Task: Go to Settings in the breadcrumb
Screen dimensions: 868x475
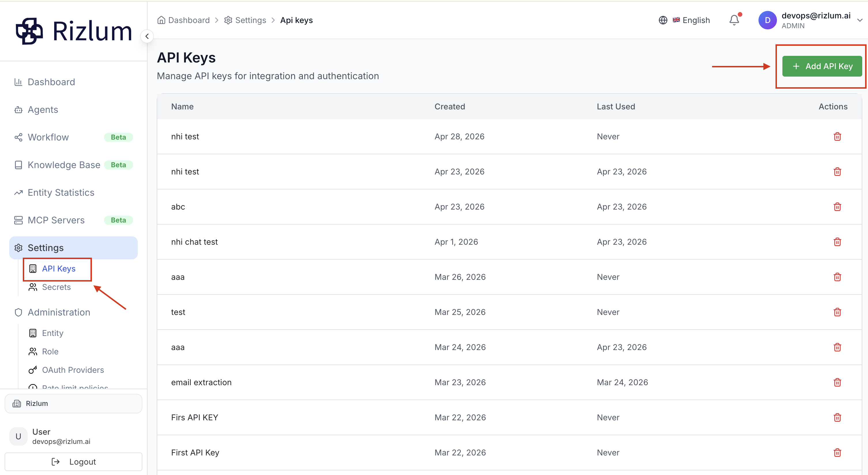Action: pyautogui.click(x=250, y=20)
